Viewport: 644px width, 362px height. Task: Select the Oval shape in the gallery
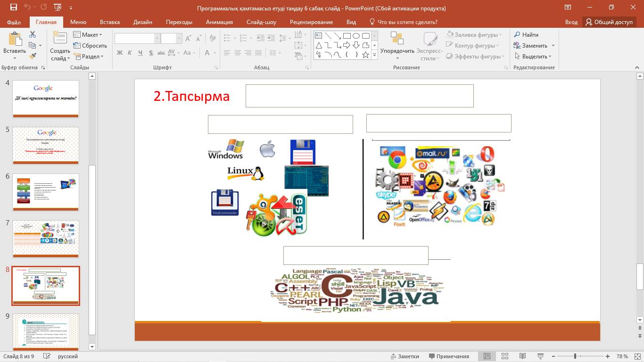pos(356,35)
